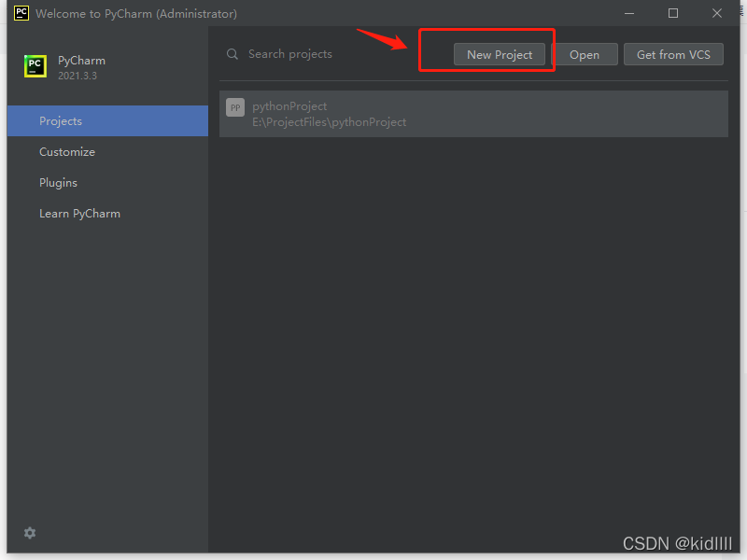Click the PyCharm 2021.3.3 version text
Viewport: 747px width, 560px height.
pos(78,76)
